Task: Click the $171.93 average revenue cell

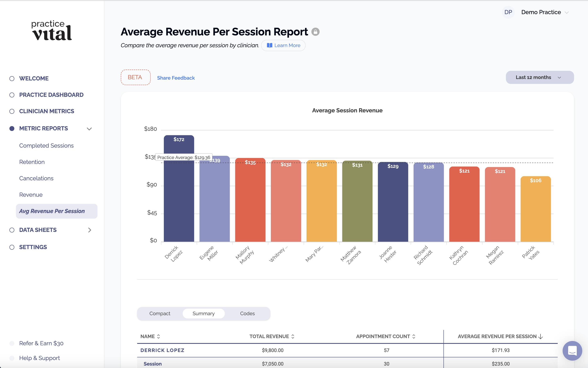Action: (501, 350)
